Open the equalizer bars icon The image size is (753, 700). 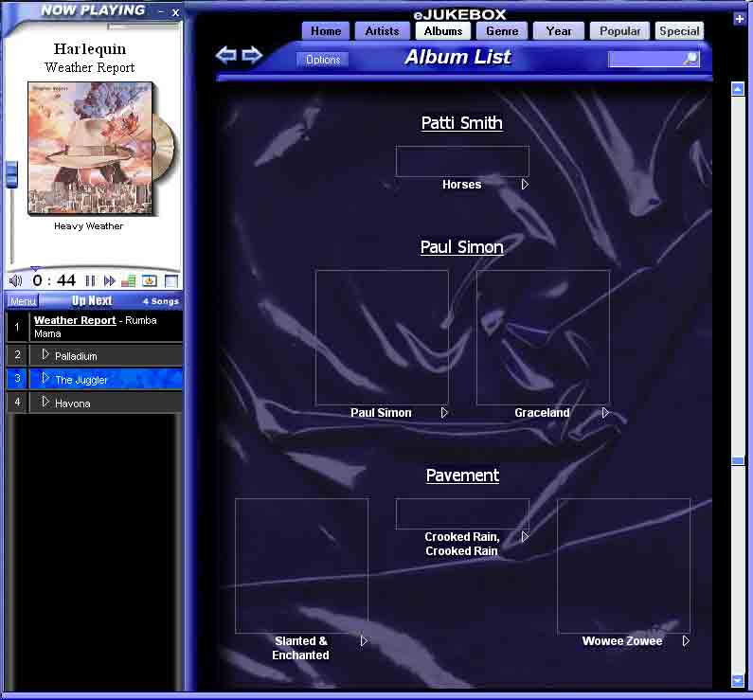(128, 281)
